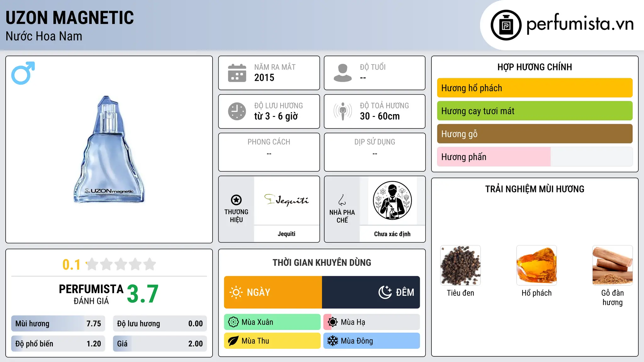Click the ĐÊM nighttime label
Screen dimensions: 644x362
pyautogui.click(x=405, y=292)
